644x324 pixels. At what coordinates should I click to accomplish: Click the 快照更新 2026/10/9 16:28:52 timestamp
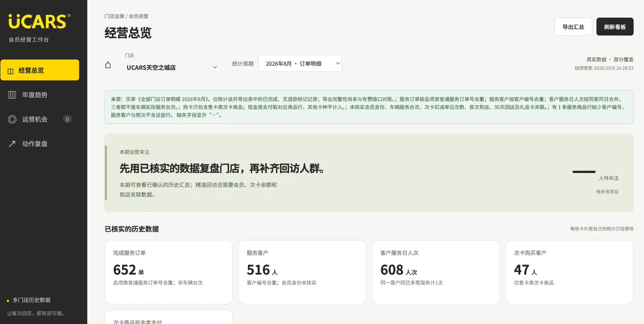(x=604, y=68)
